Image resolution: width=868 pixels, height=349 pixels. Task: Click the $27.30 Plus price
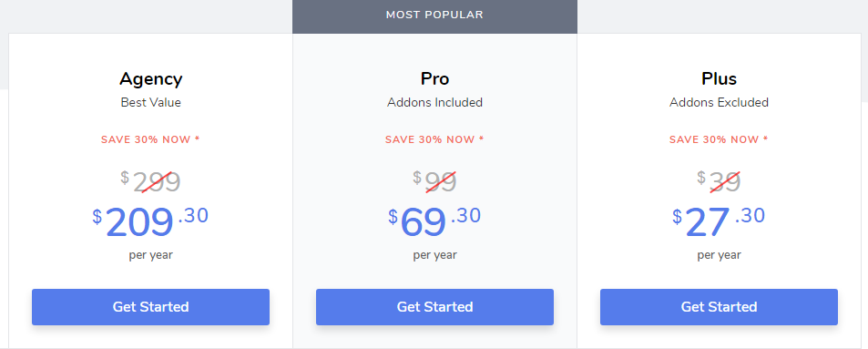[719, 221]
